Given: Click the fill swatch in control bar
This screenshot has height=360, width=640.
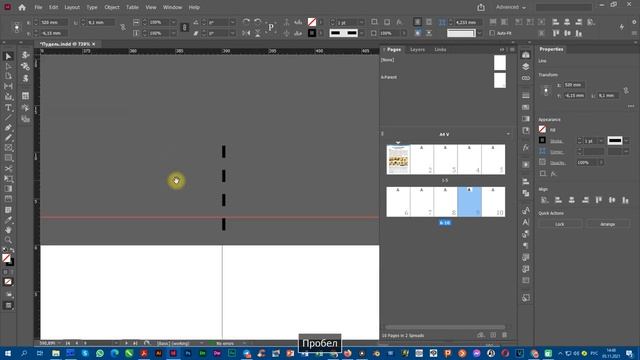Looking at the screenshot, I should tap(312, 22).
